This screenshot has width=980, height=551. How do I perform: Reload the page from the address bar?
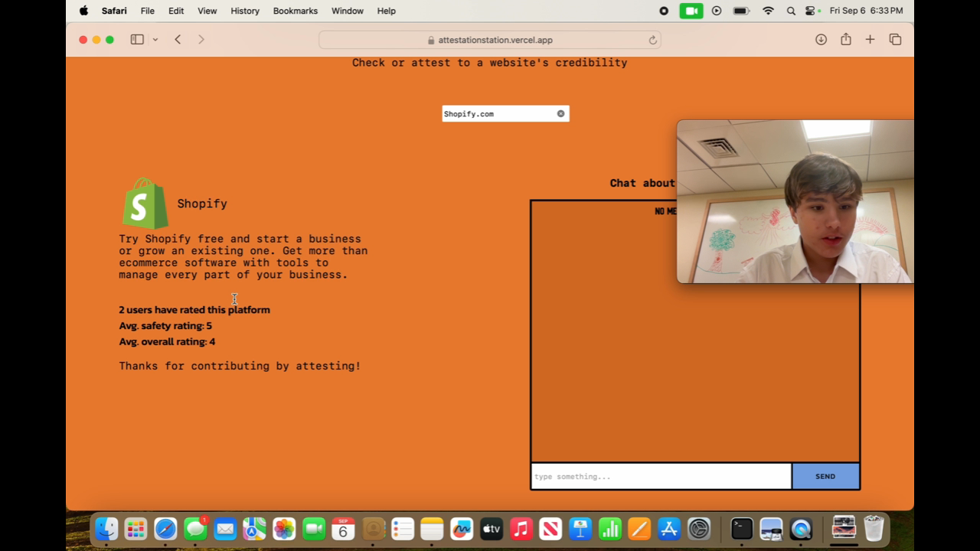(x=652, y=40)
